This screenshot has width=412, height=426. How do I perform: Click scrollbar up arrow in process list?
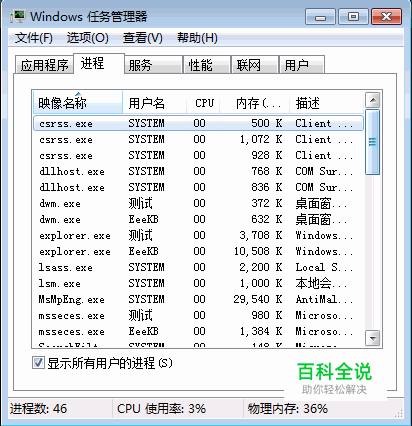click(x=373, y=100)
